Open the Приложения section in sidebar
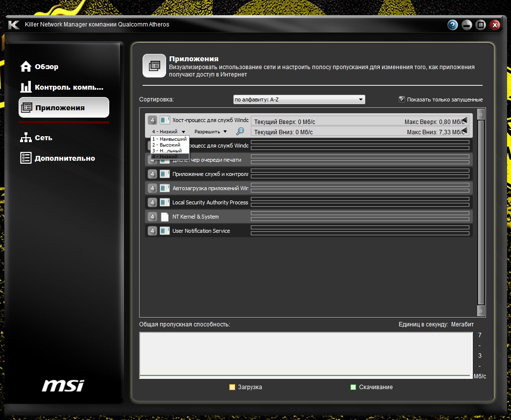The image size is (511, 420). tap(64, 108)
